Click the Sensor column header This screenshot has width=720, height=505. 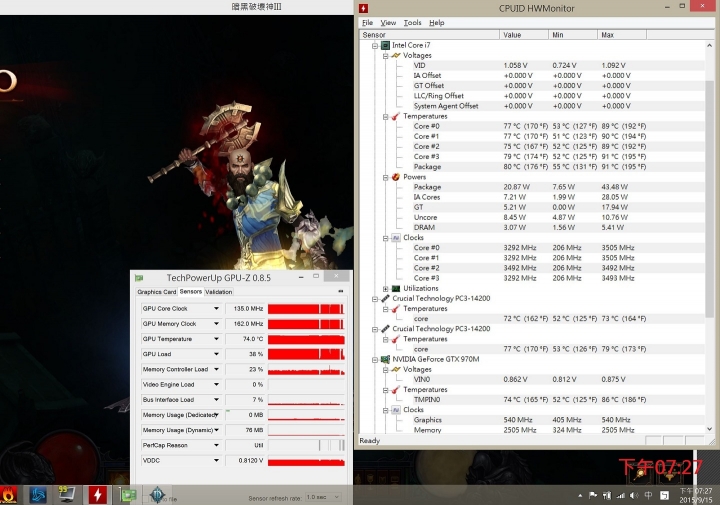(x=429, y=35)
